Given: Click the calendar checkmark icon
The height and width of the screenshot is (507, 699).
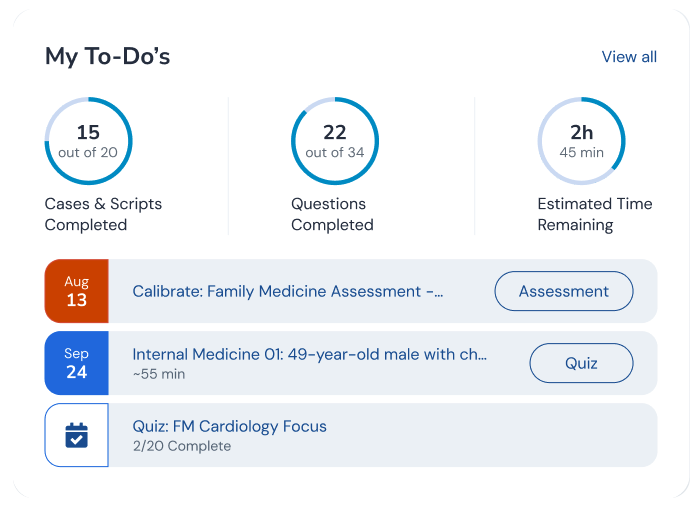Looking at the screenshot, I should [x=77, y=435].
